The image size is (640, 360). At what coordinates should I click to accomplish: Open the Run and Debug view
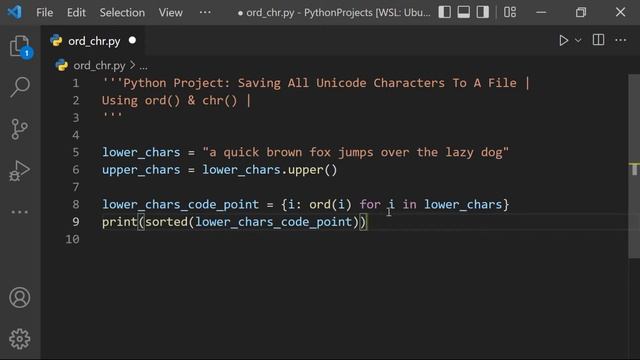tap(19, 171)
